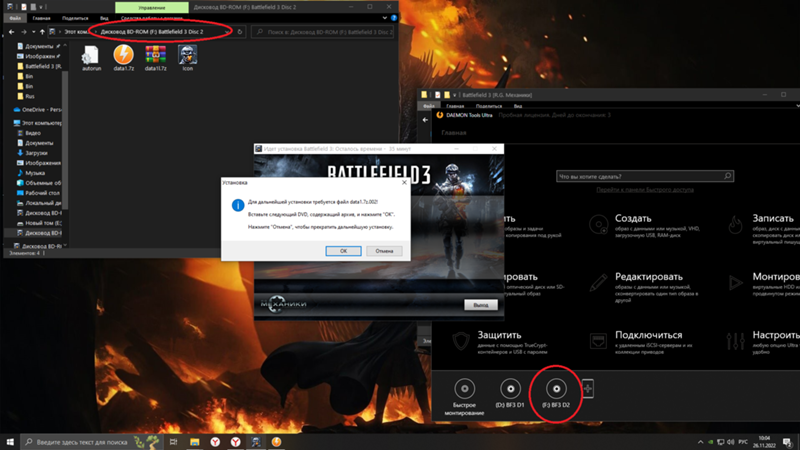Screen dimensions: 800x450
Task: Open the green Управление contextual tab
Action: click(152, 8)
